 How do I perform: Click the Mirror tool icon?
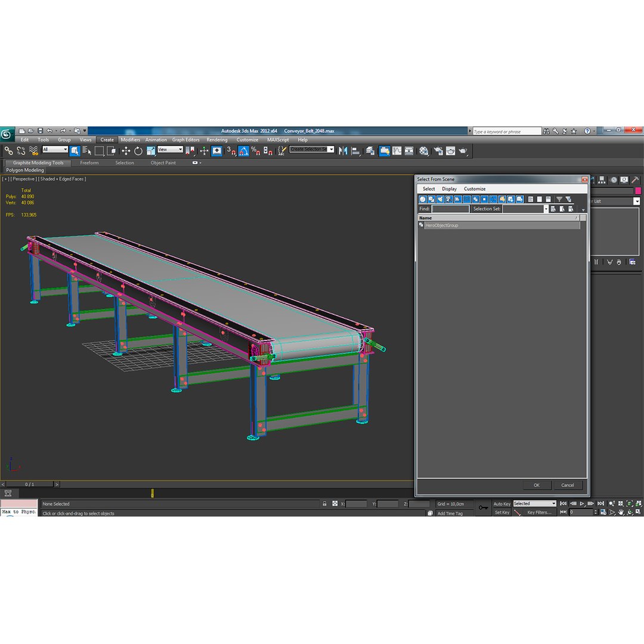pos(343,151)
